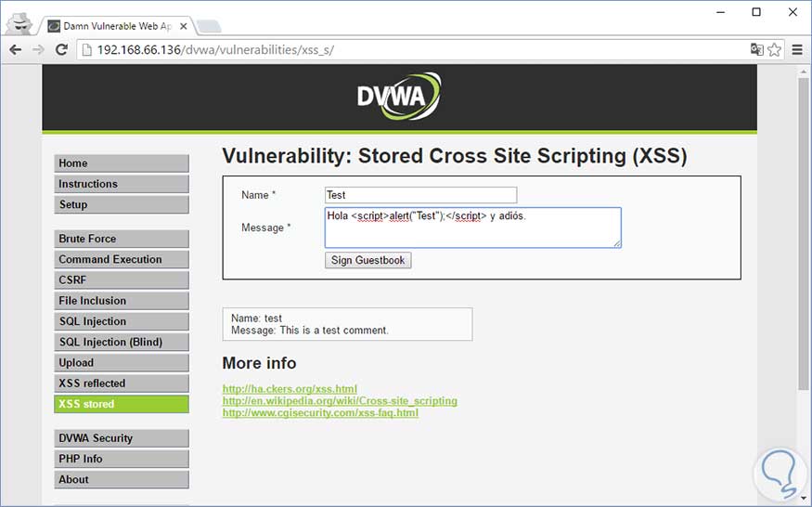The height and width of the screenshot is (507, 812).
Task: Select XSS stored menu item
Action: [122, 404]
